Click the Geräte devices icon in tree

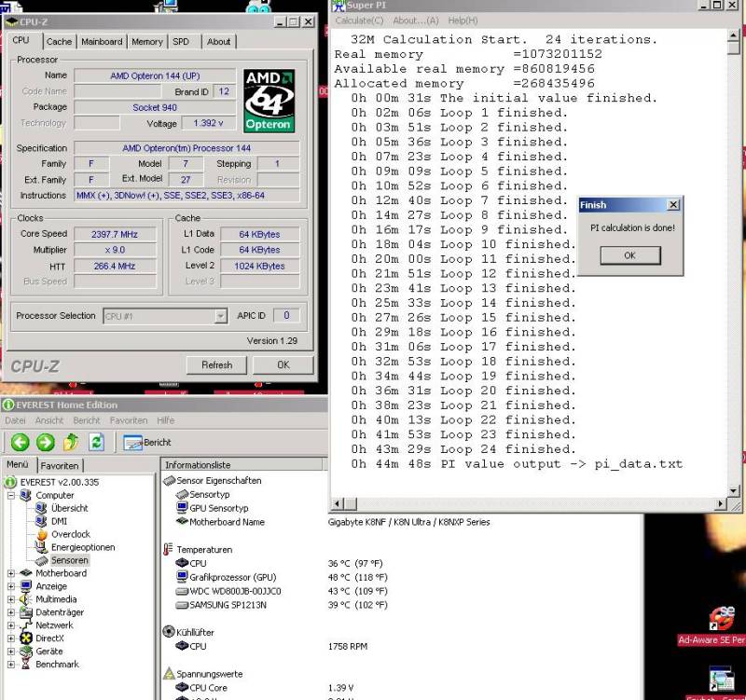(26, 651)
